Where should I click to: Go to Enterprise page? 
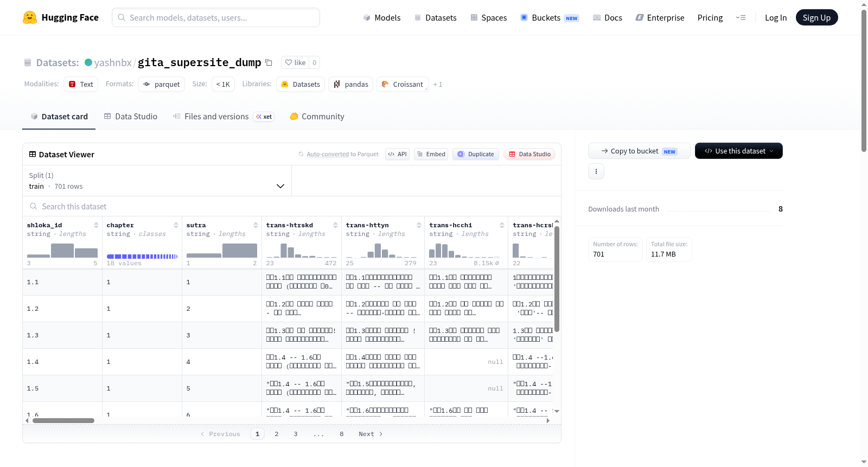(660, 17)
